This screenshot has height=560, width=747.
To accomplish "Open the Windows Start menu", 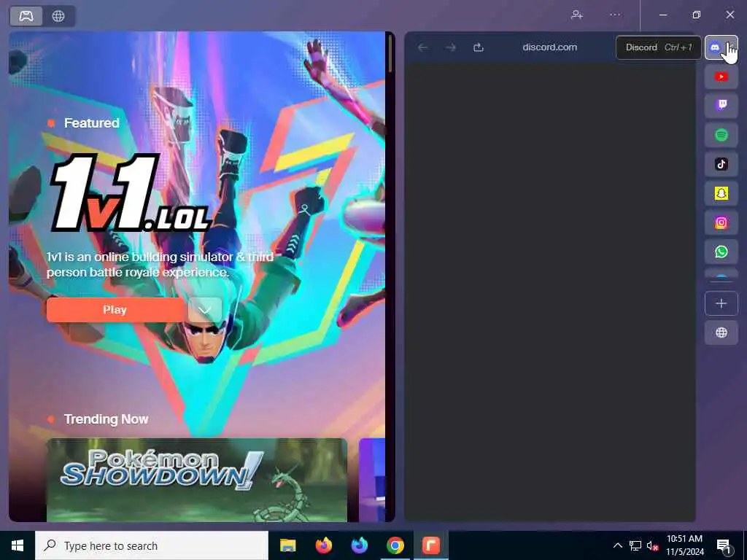I will 18,545.
